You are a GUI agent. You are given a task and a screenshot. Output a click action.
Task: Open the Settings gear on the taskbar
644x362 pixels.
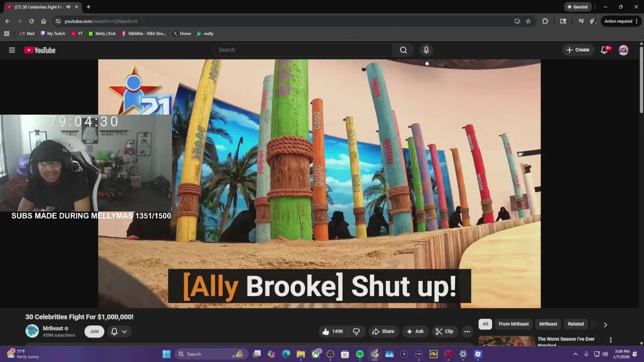point(463,354)
